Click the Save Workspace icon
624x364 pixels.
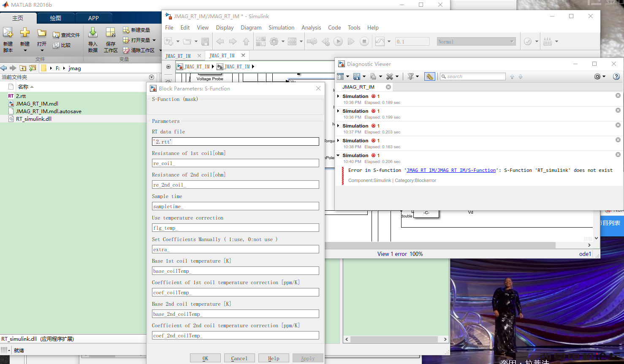pyautogui.click(x=111, y=33)
